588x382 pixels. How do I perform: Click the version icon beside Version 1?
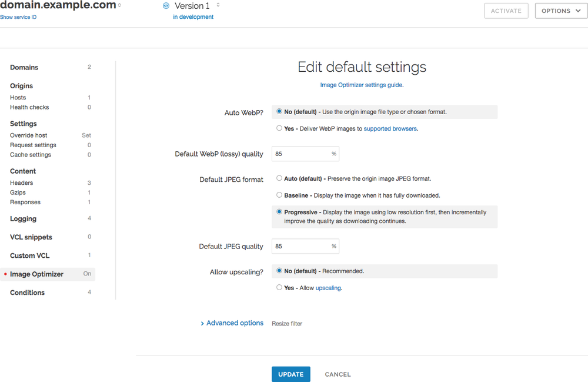point(165,6)
